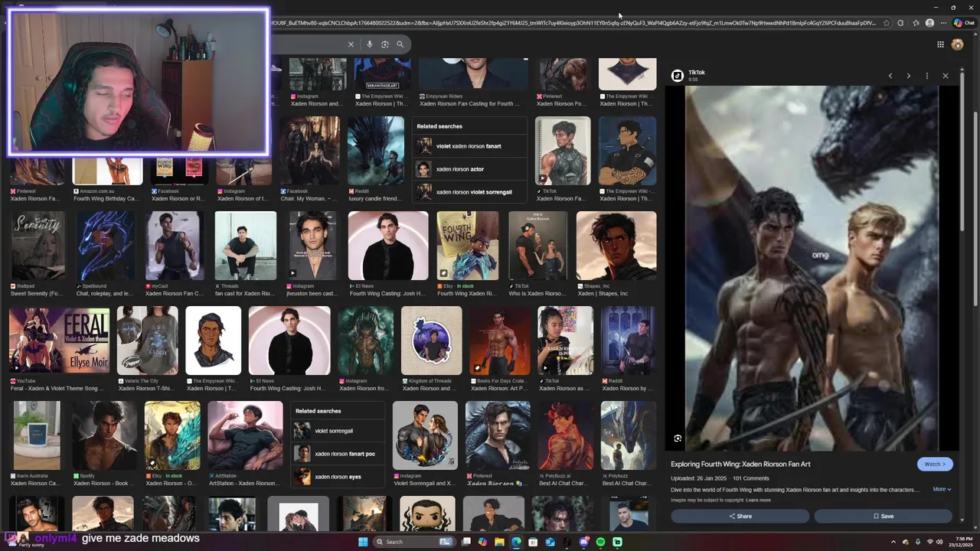Open the Google apps grid

point(940,44)
